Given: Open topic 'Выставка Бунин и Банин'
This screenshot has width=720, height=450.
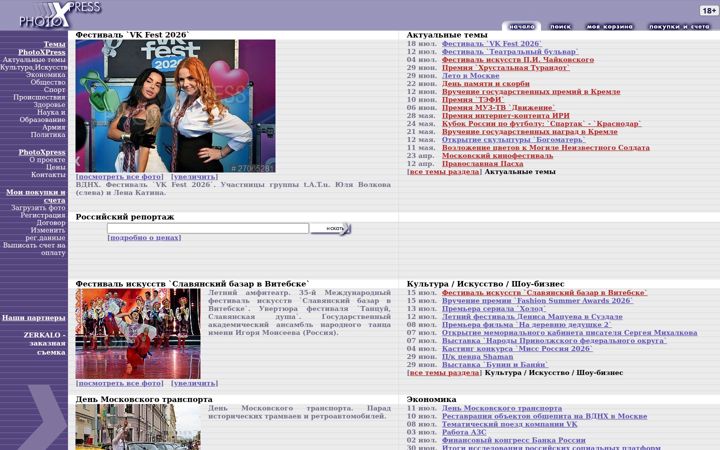Looking at the screenshot, I should [495, 365].
